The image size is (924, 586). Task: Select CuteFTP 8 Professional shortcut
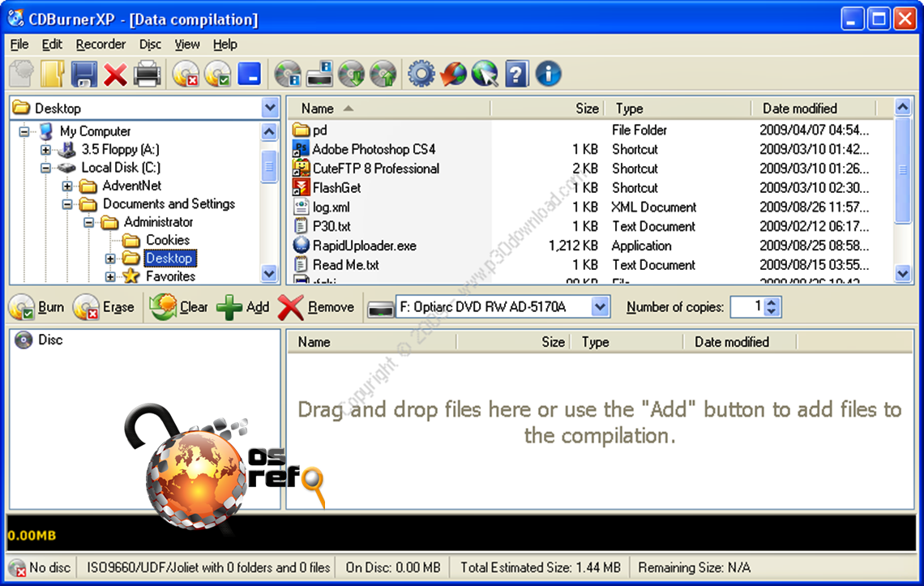click(366, 169)
